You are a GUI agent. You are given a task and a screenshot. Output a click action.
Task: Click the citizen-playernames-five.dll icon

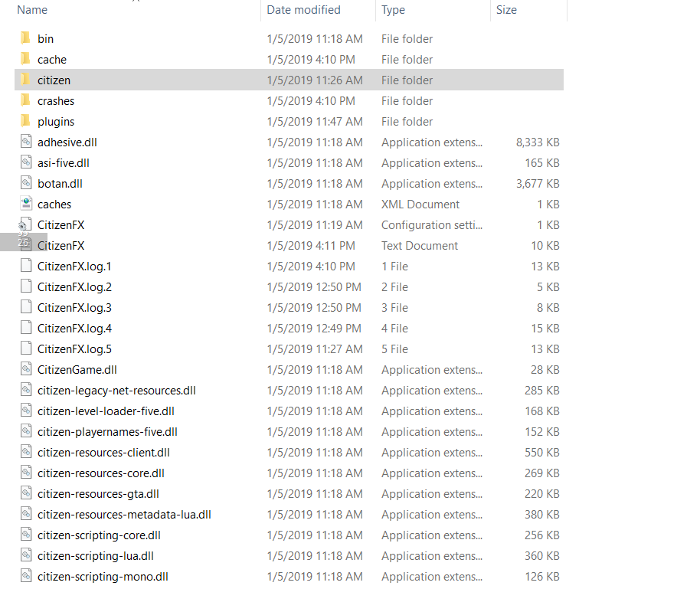26,431
